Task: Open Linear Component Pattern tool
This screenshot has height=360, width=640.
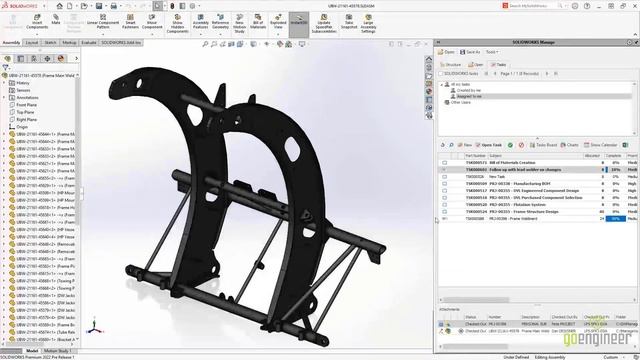Action: coord(103,22)
